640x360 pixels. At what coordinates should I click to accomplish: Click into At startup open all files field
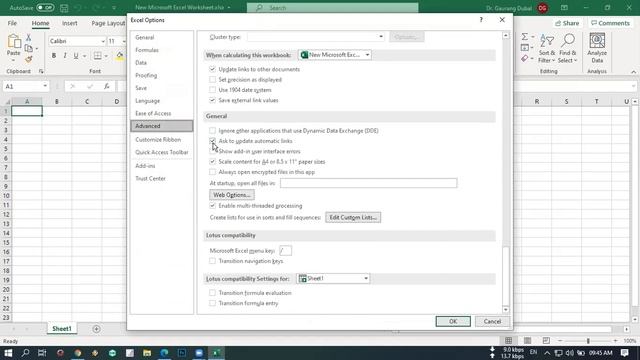(369, 183)
